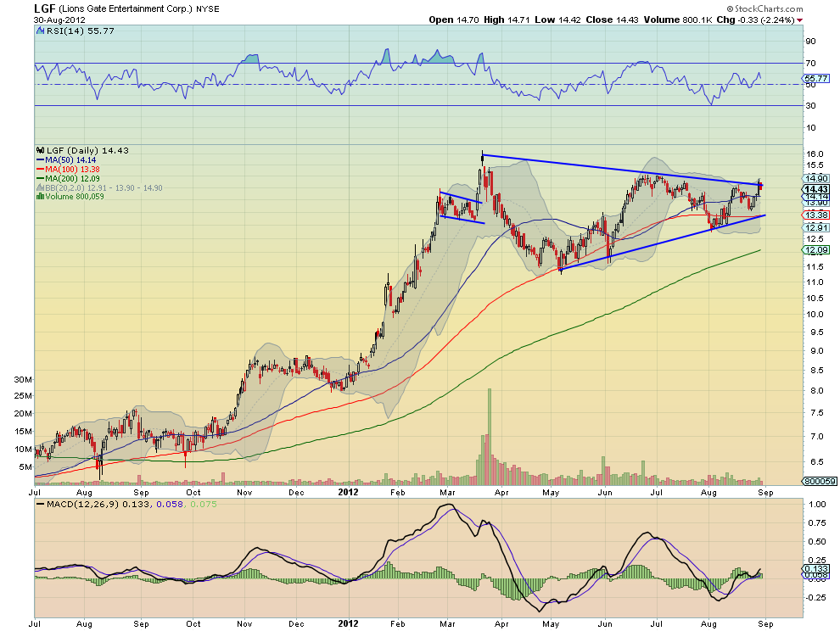Click the LGF ticker symbol title
This screenshot has height=631, width=840.
pyautogui.click(x=44, y=8)
